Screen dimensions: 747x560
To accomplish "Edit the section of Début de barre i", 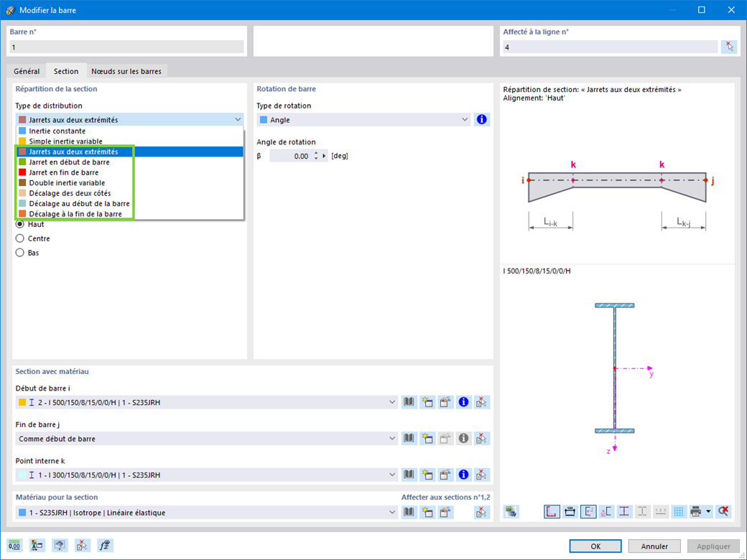I will (x=445, y=402).
